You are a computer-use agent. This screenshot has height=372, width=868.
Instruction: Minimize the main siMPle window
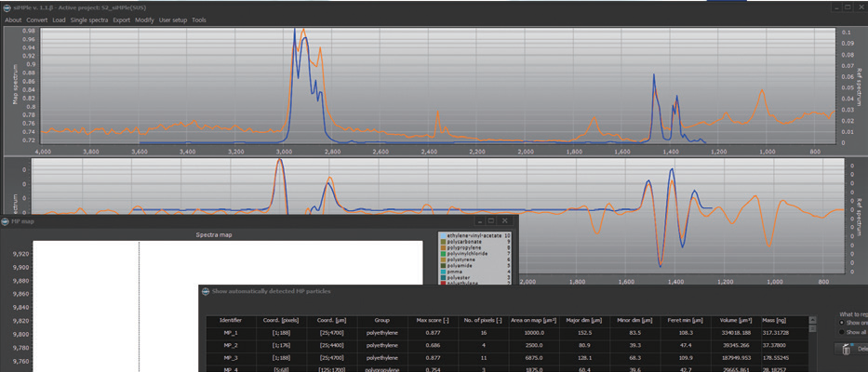[x=836, y=7]
